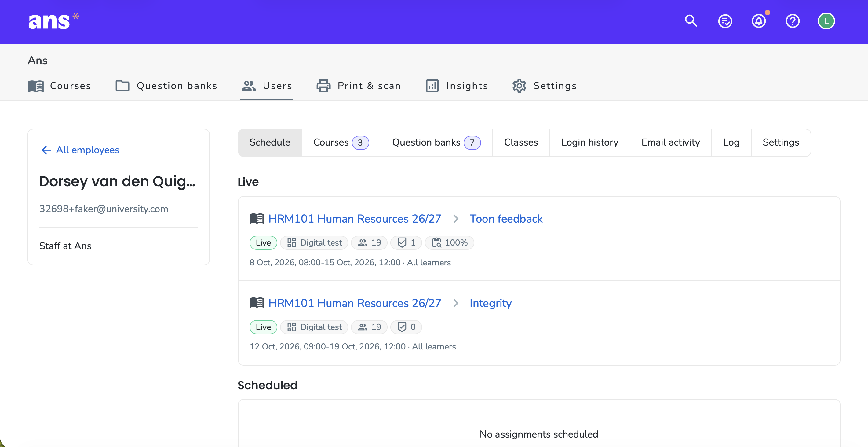868x447 pixels.
Task: Open HRM101 course link above Integrity dates
Action: point(355,303)
